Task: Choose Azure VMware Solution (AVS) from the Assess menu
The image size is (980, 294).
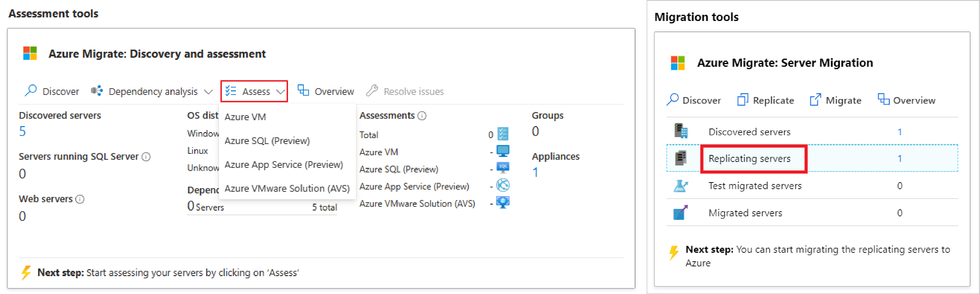Action: point(287,188)
